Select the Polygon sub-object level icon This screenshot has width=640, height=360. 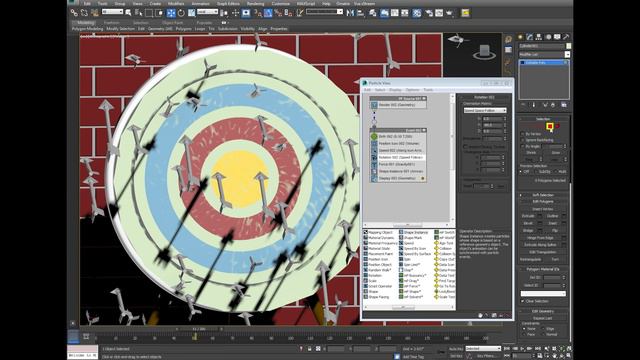click(550, 127)
